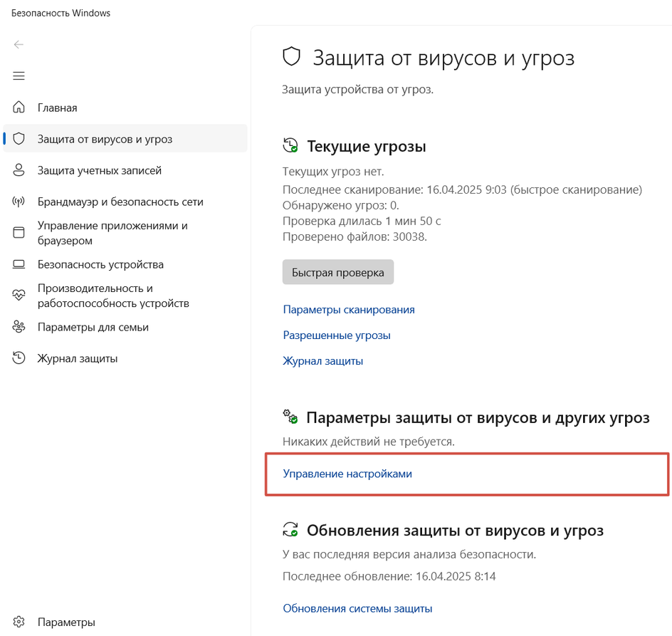Click the gears icon for protection settings
The height and width of the screenshot is (636, 672).
pos(290,417)
